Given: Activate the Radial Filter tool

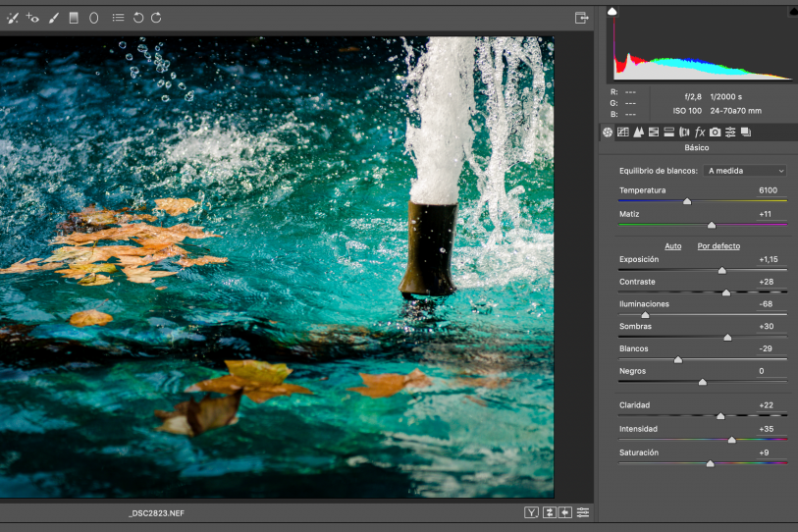Looking at the screenshot, I should pos(94,18).
